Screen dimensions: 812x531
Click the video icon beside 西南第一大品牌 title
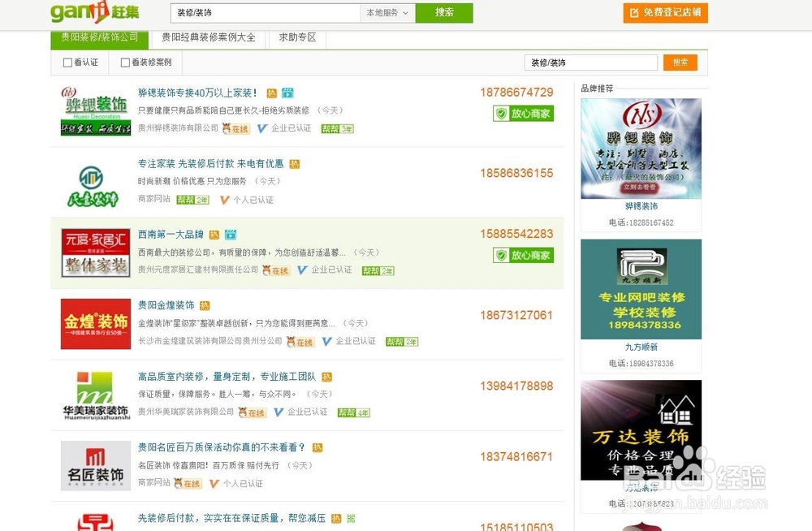(231, 234)
